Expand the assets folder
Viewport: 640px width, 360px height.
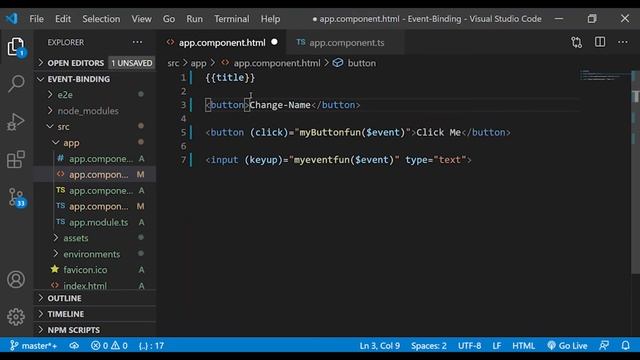click(76, 238)
